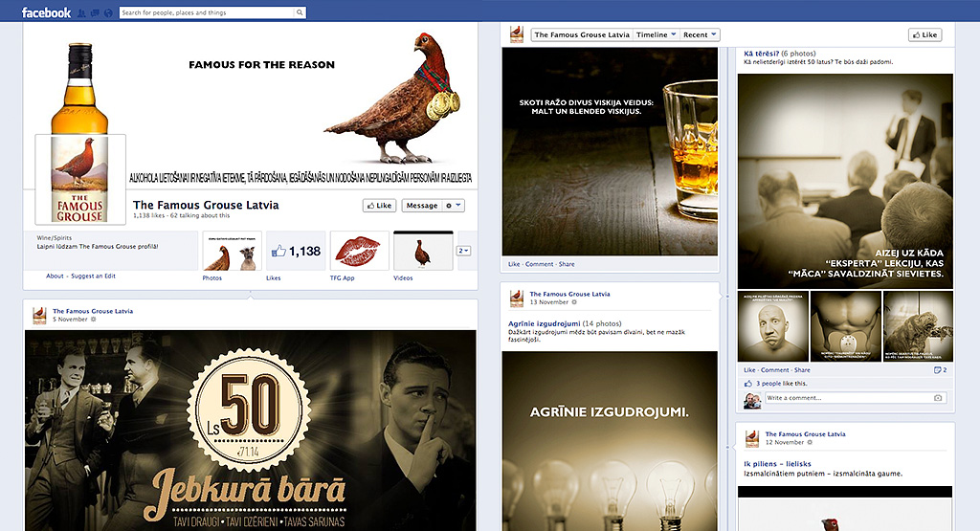Comment on the Kā tērēsi album post
This screenshot has width=980, height=531.
click(x=775, y=370)
